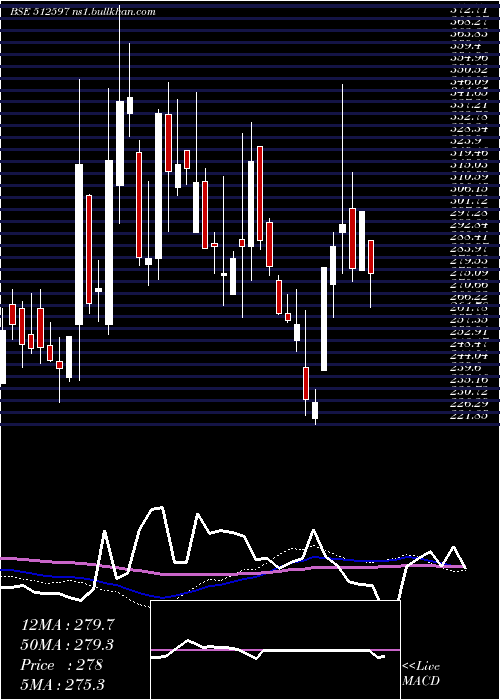Image resolution: width=500 pixels, height=700 pixels.
Task: Select the 12MA : 279.7 readout
Action: point(67,625)
